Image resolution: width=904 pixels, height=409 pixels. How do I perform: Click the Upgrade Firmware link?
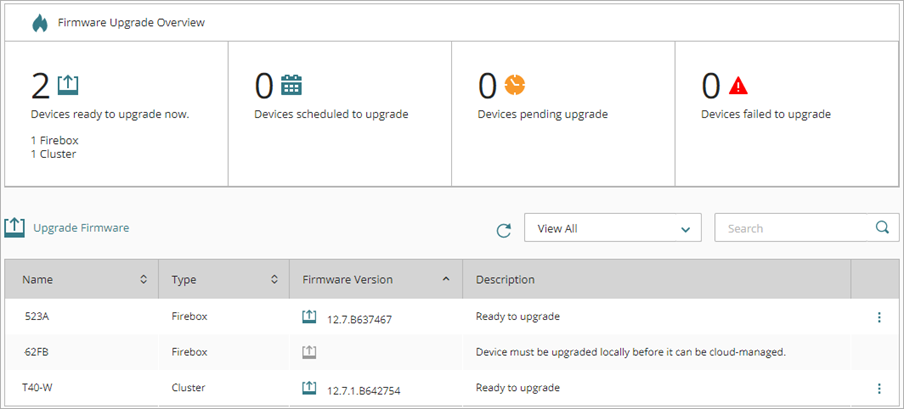[81, 228]
